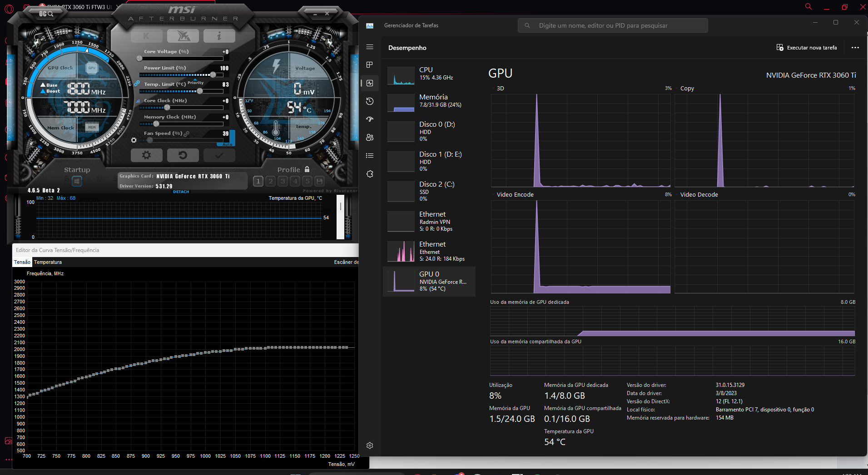Open Startup apps in Task Manager sidebar
Image resolution: width=868 pixels, height=475 pixels.
(x=370, y=119)
